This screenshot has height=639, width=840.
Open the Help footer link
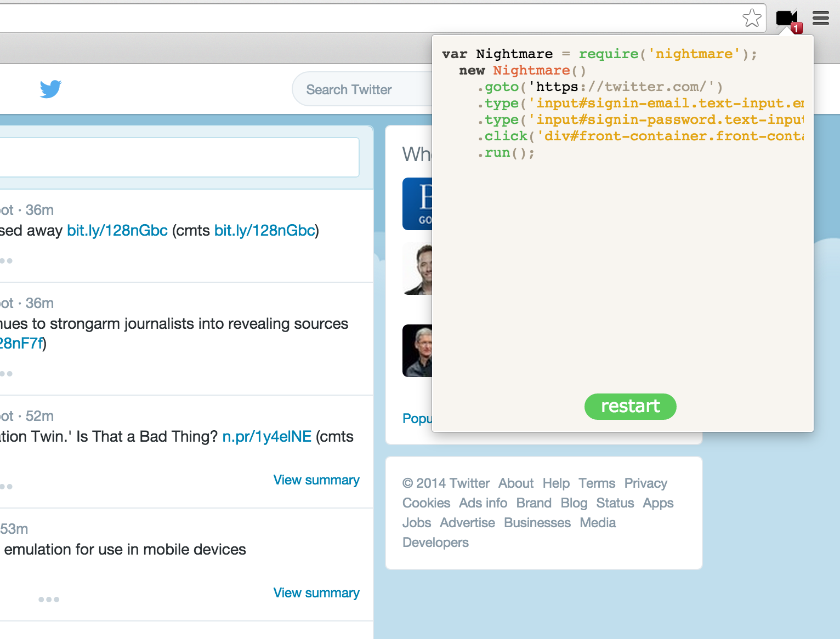(x=556, y=483)
